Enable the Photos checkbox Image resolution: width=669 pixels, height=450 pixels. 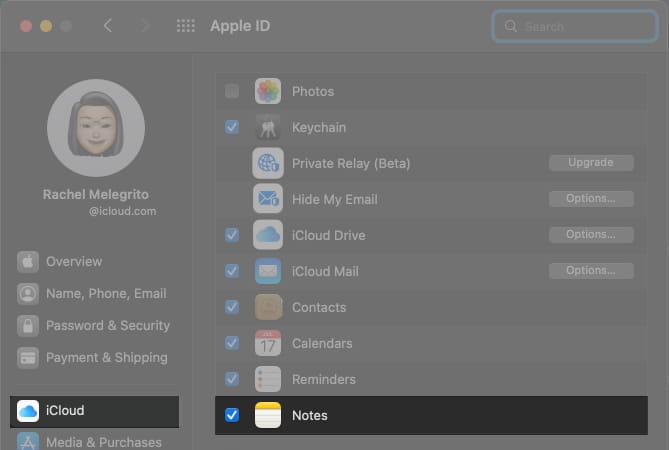click(x=232, y=91)
